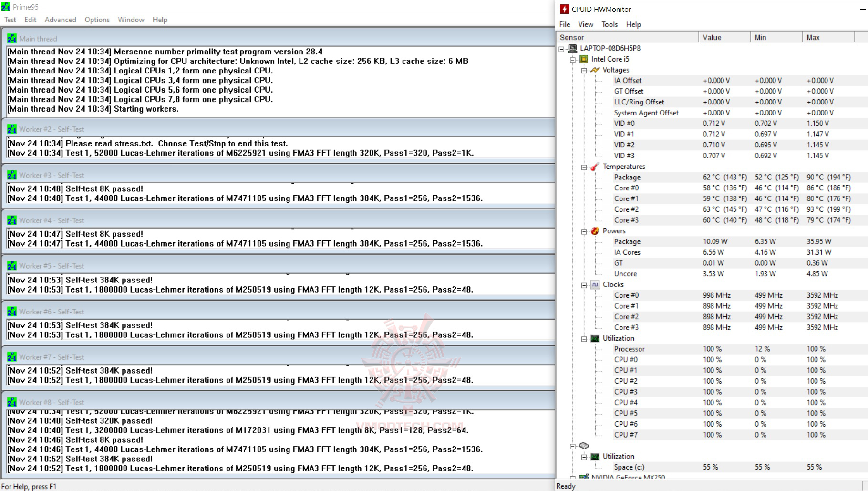868x491 pixels.
Task: Select the System Agent Offset row
Action: coord(739,113)
